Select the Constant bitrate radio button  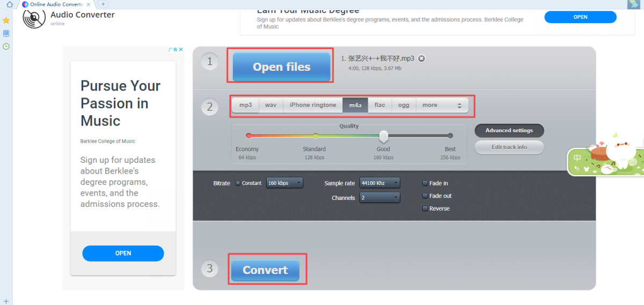point(238,183)
